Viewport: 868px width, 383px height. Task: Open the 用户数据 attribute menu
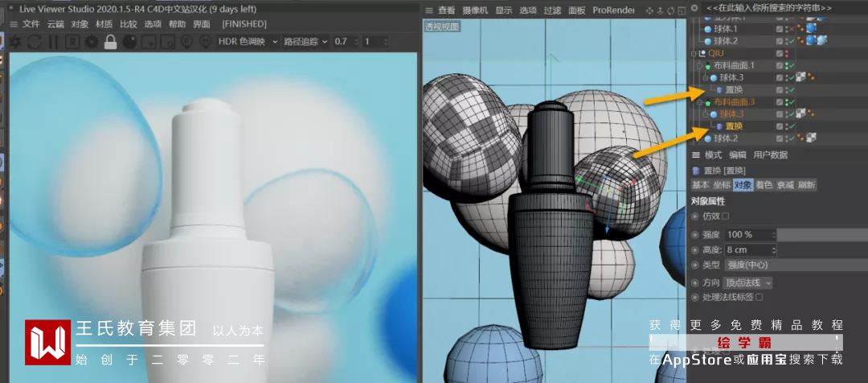pos(771,154)
